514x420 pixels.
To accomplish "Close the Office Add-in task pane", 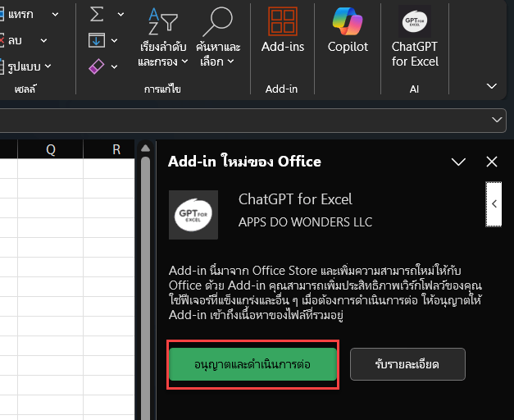I will coord(492,162).
